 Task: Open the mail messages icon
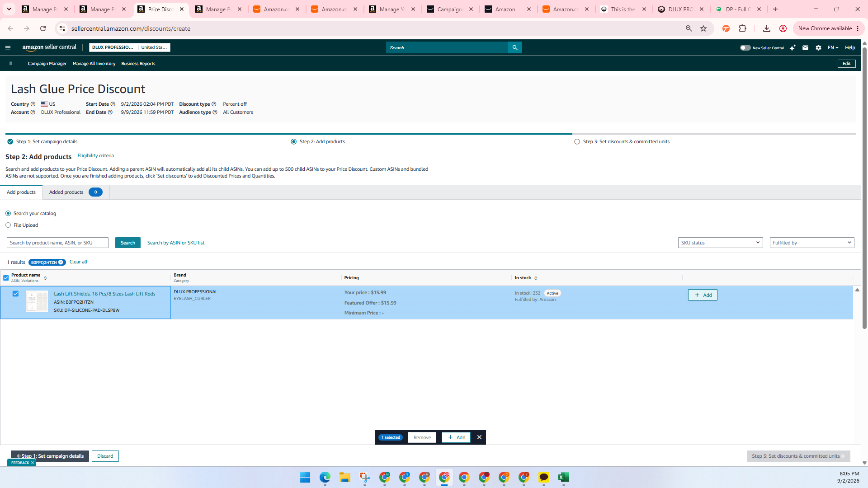pyautogui.click(x=805, y=47)
